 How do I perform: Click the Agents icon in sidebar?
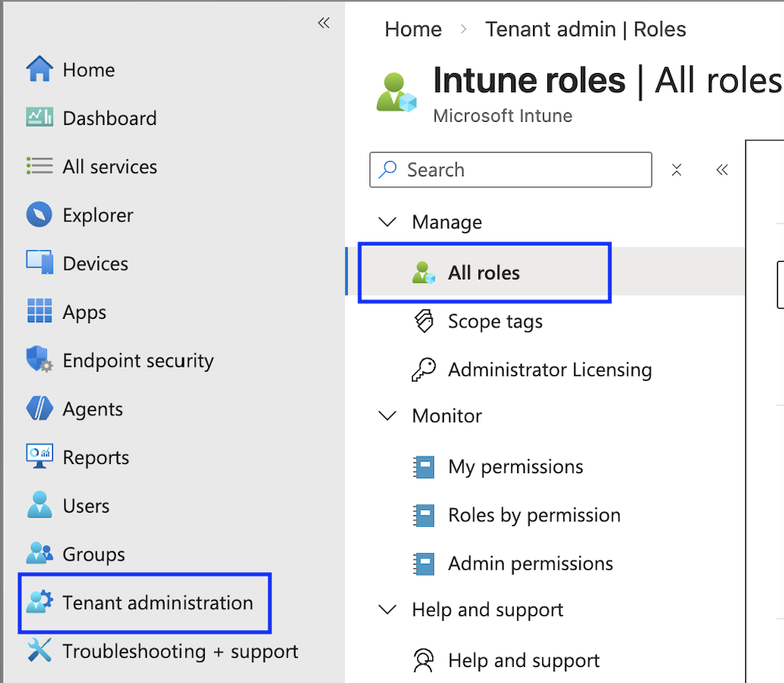pyautogui.click(x=39, y=409)
